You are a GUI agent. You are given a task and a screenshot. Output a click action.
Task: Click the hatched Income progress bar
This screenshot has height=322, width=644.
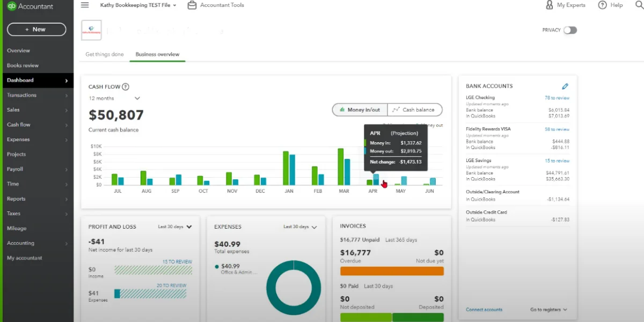coord(153,270)
